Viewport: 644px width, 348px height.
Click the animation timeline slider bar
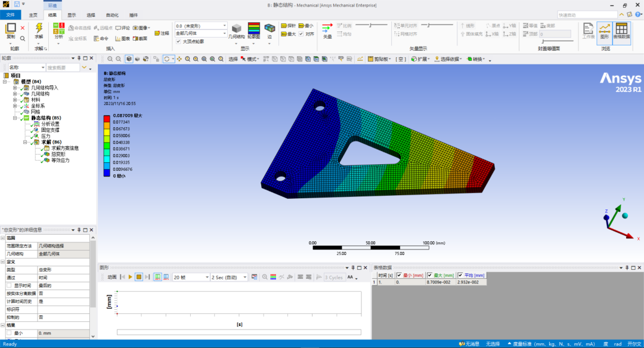tap(239, 332)
